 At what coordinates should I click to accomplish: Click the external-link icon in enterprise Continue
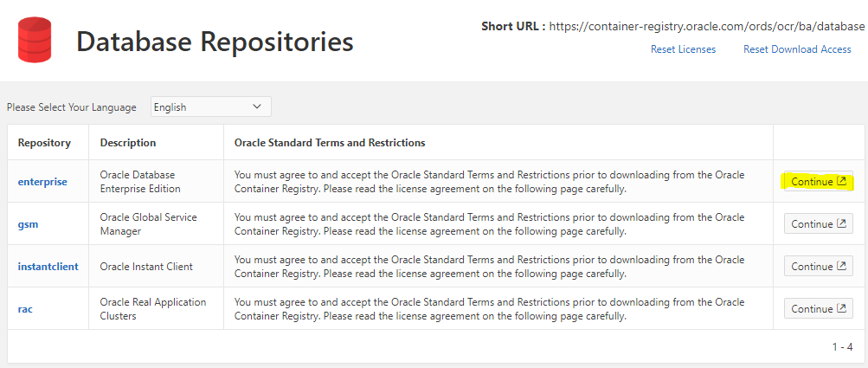pyautogui.click(x=841, y=182)
